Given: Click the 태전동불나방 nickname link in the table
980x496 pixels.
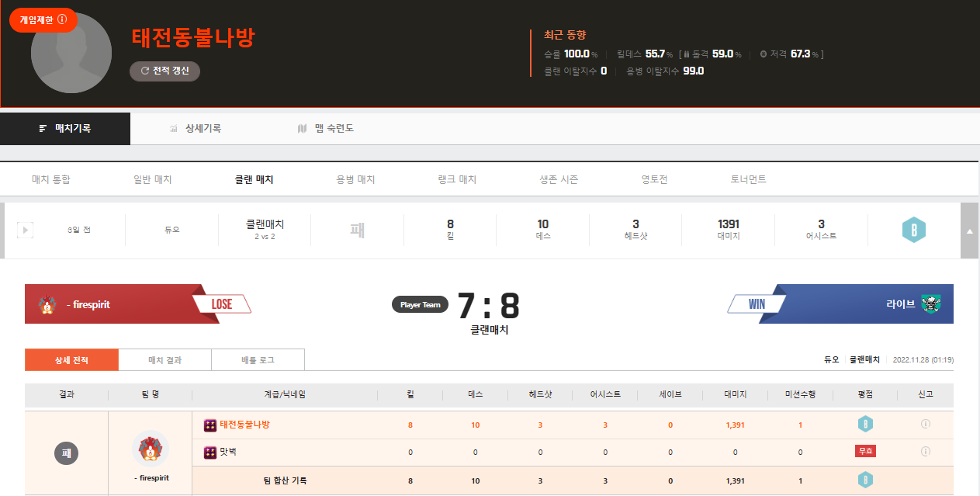Looking at the screenshot, I should pyautogui.click(x=244, y=425).
